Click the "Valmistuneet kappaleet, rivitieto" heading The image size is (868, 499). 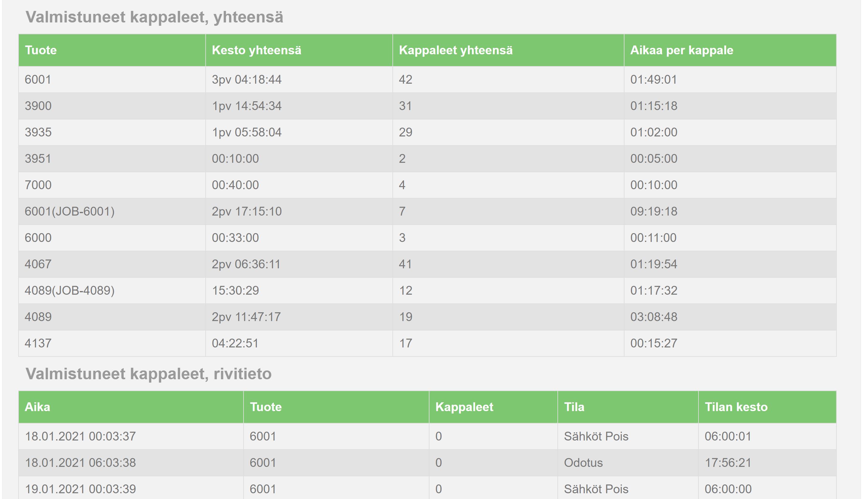[148, 373]
